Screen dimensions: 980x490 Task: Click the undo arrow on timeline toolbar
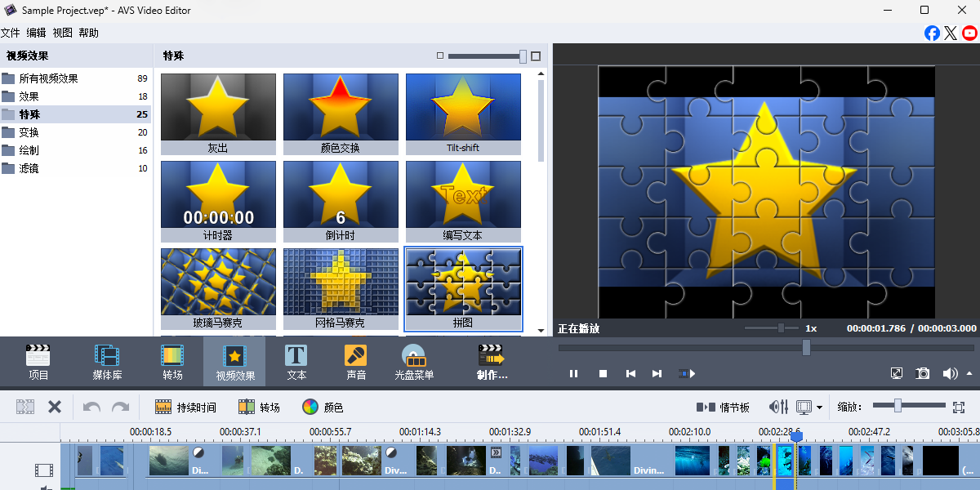click(x=91, y=407)
